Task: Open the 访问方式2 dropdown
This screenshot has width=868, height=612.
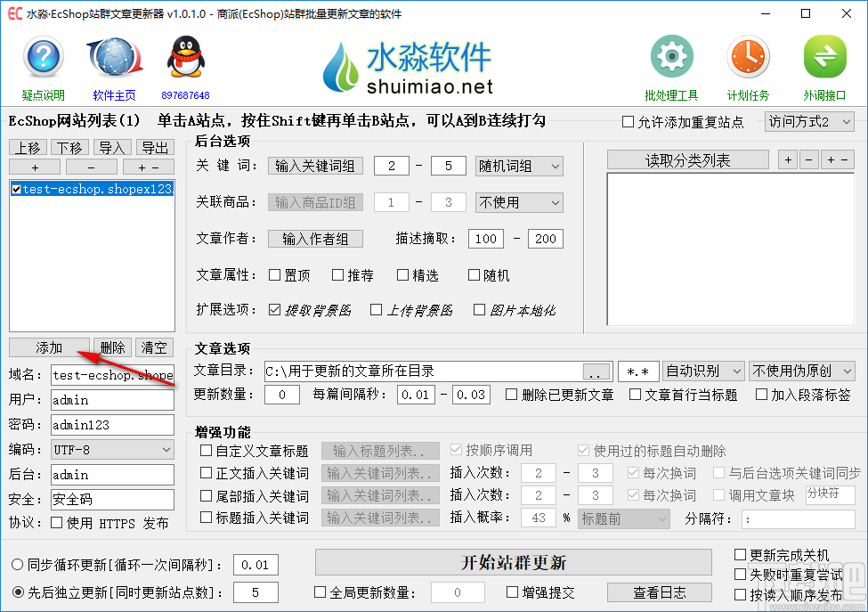Action: (x=809, y=122)
